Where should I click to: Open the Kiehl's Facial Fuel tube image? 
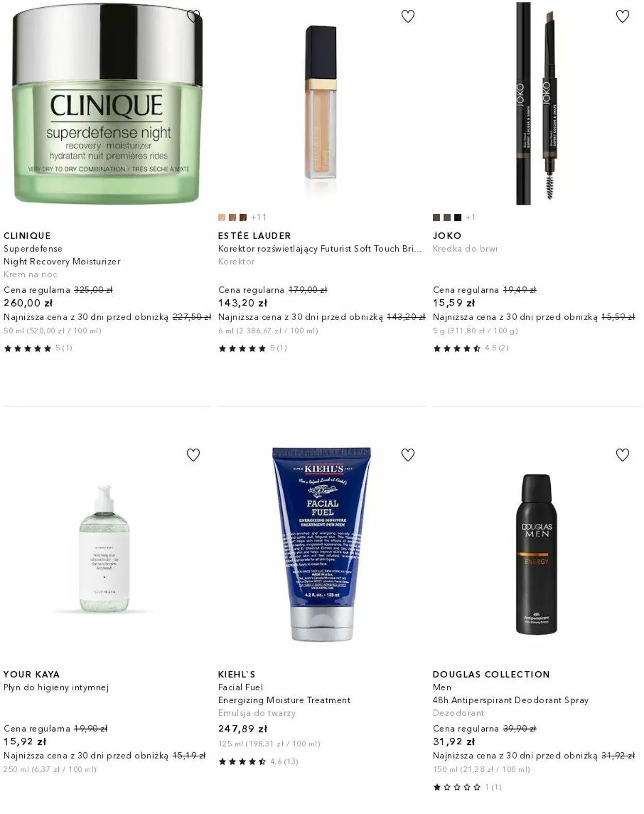[x=322, y=544]
